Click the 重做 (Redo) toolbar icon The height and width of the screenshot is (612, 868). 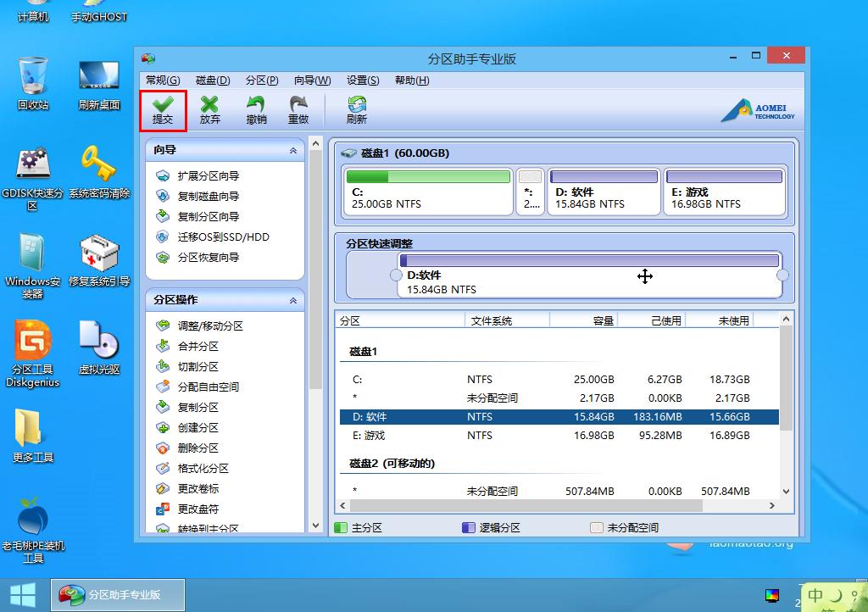coord(298,110)
